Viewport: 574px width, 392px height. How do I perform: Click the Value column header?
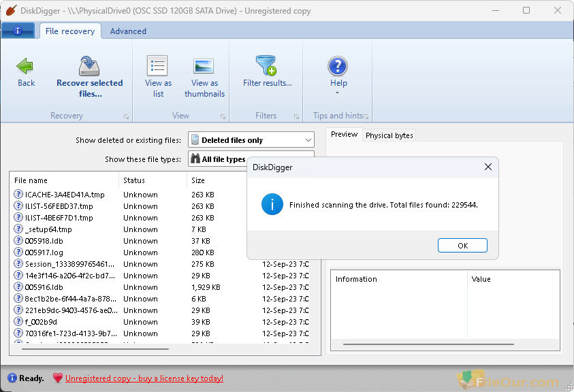pos(513,279)
